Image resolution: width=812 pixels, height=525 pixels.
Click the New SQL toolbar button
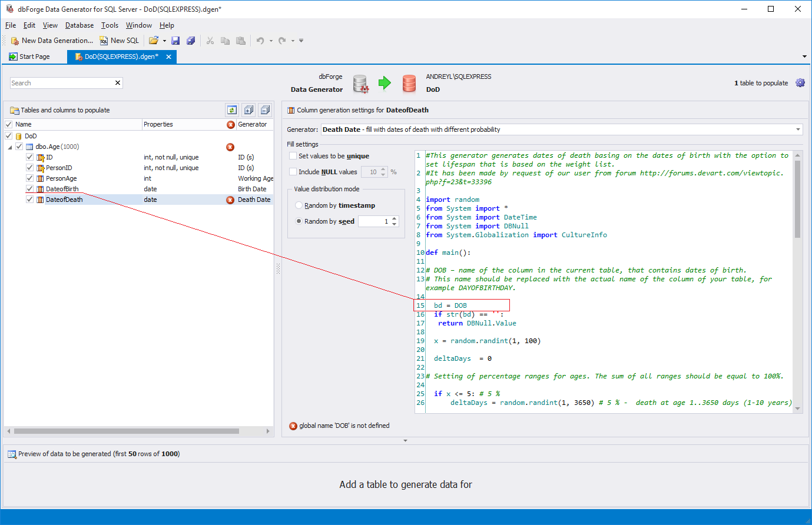coord(119,41)
